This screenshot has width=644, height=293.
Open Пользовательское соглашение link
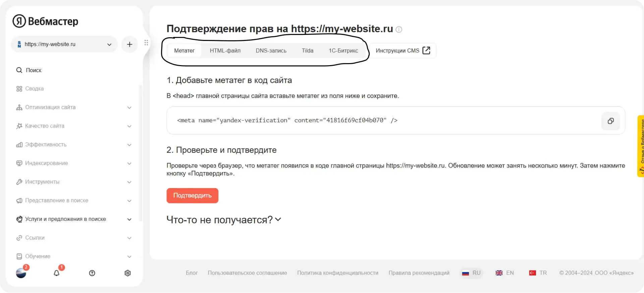[248, 273]
